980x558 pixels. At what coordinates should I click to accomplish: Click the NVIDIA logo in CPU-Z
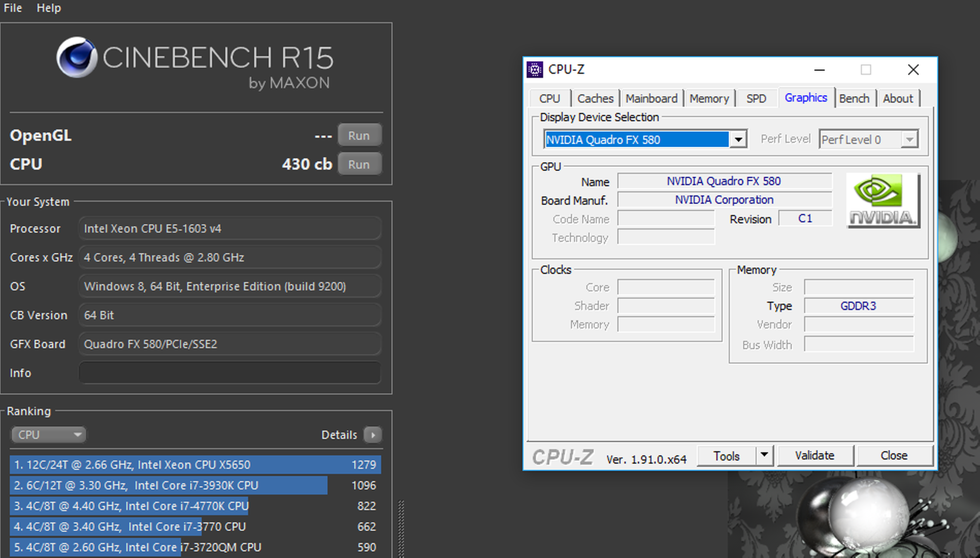point(883,200)
